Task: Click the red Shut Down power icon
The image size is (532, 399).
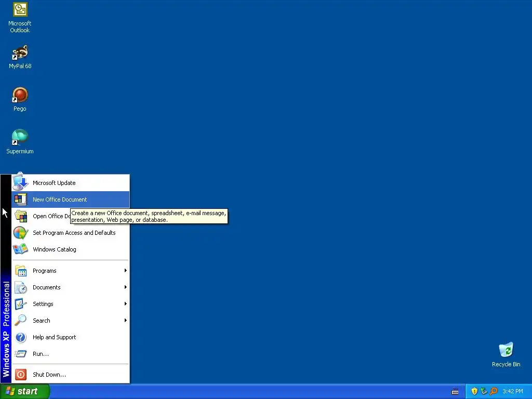Action: pyautogui.click(x=20, y=375)
